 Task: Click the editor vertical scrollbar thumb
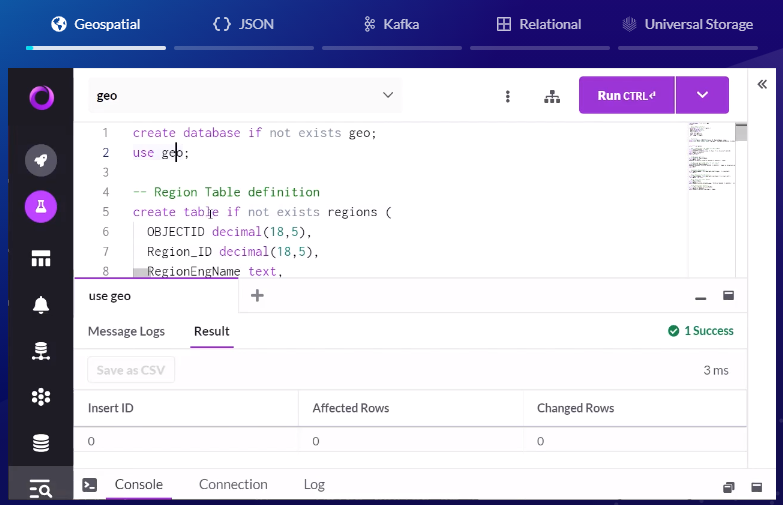[741, 132]
